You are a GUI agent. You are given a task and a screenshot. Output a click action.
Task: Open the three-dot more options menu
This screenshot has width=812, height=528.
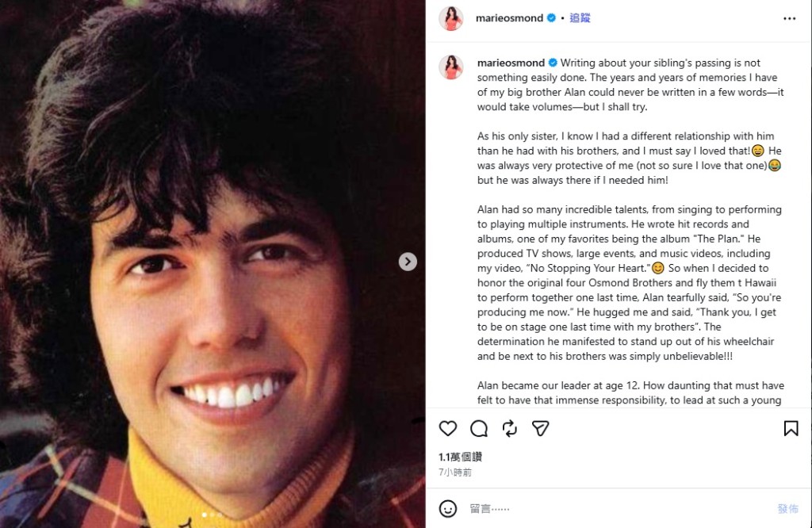coord(789,18)
